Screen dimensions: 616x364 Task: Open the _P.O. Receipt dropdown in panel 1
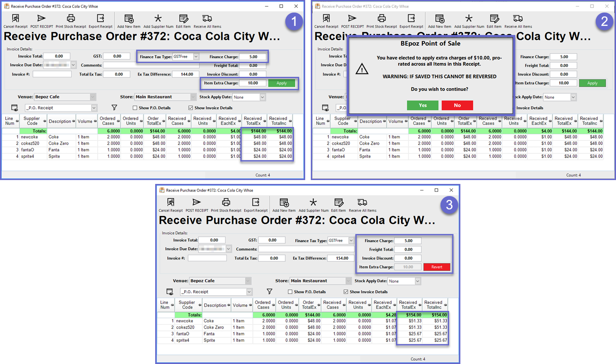tap(94, 108)
